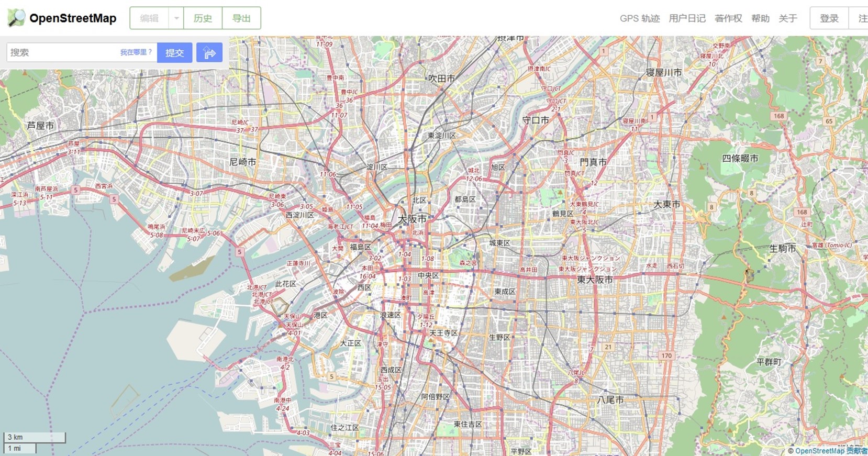Open 帮助 help link

click(x=760, y=18)
